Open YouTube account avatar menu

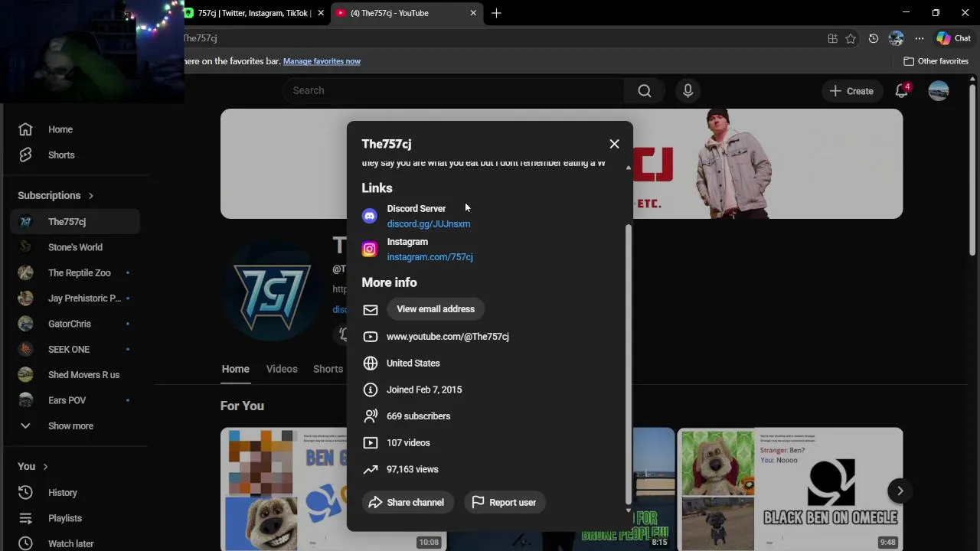939,90
